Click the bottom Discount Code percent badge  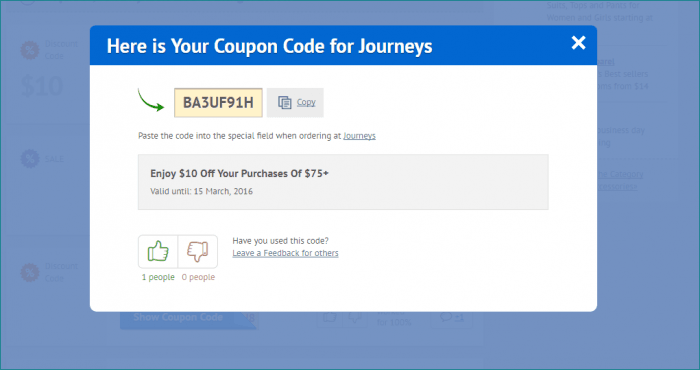30,272
